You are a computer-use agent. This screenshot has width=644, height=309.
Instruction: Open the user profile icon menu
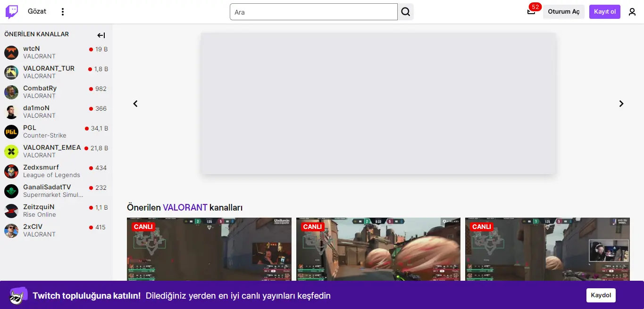coord(632,12)
